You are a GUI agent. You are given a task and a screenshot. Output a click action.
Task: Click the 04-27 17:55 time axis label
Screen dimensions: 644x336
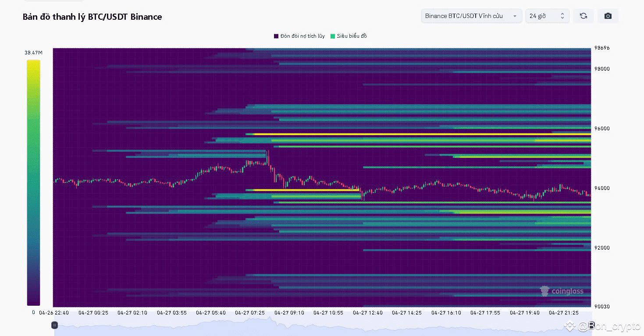tap(485, 313)
